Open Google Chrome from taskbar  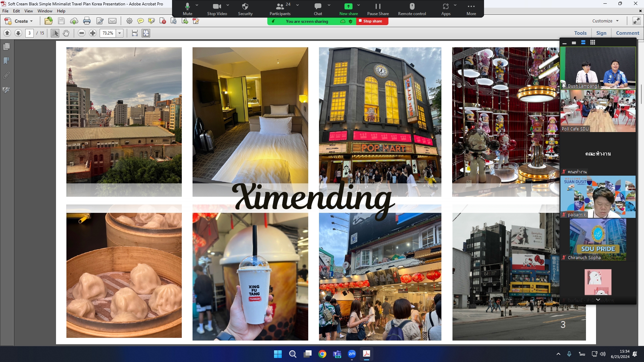coord(322,354)
